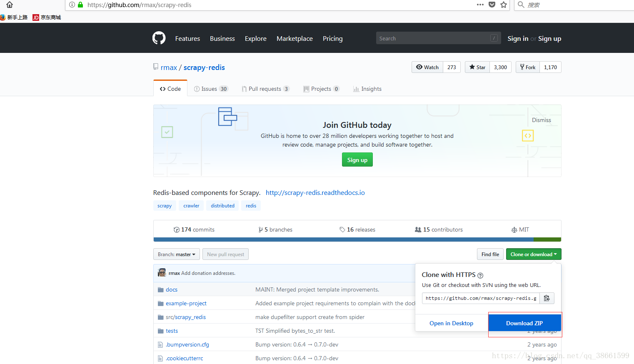Dismiss the Join GitHub banner
This screenshot has width=634, height=364.
(542, 120)
